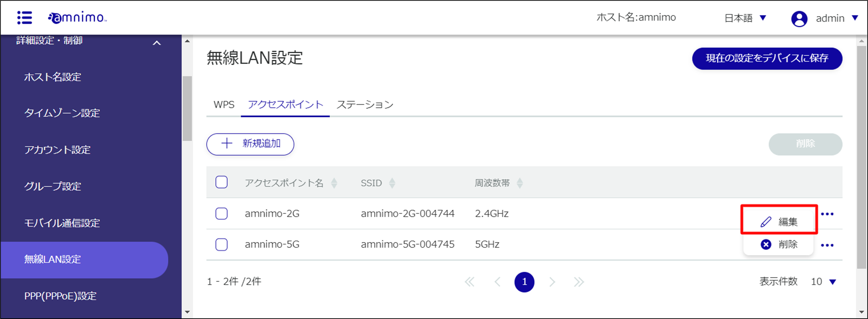Open グループ設定 in the sidebar

(52, 186)
